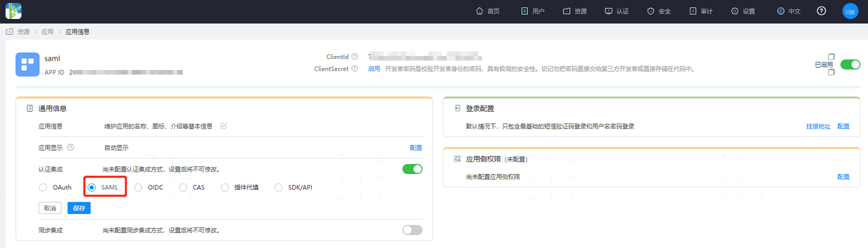Screen dimensions: 868x248
Task: Click 应用 in the breadcrumb
Action: point(47,32)
